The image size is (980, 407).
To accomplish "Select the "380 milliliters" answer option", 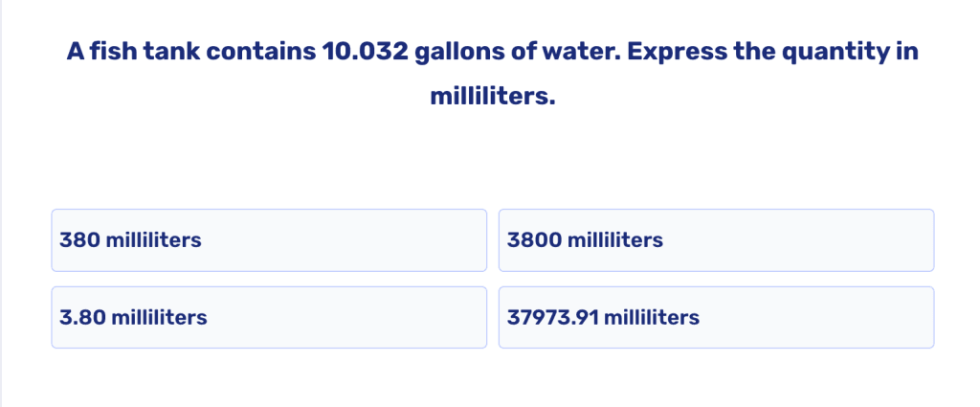I will tap(268, 240).
